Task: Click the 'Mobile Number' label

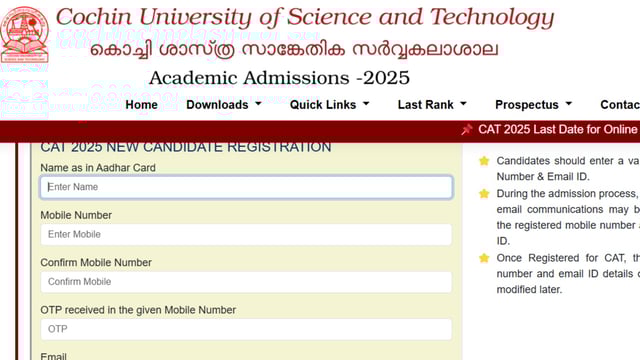Action: coord(76,215)
